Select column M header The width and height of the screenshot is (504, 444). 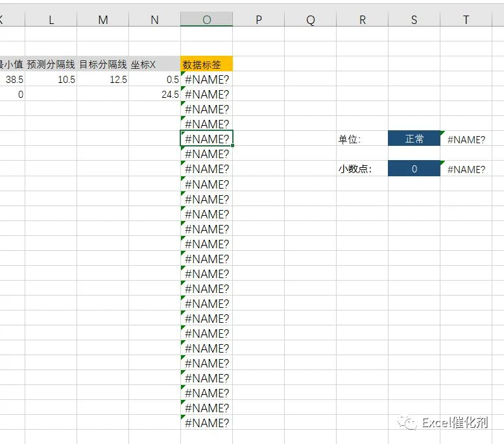coord(103,19)
